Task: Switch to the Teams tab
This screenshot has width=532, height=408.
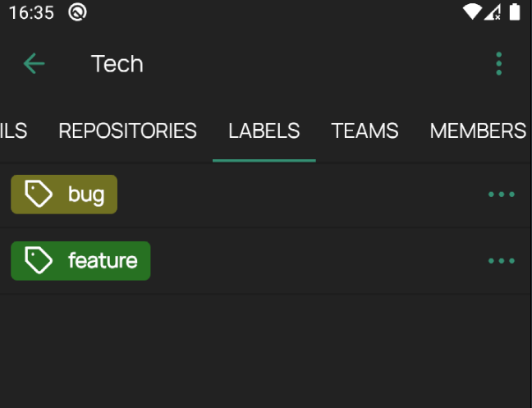Action: [365, 131]
